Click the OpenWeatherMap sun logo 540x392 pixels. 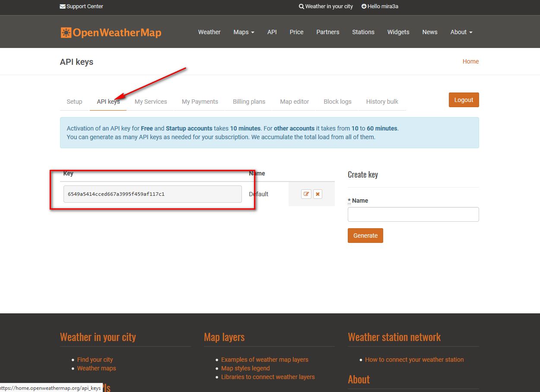(x=66, y=32)
